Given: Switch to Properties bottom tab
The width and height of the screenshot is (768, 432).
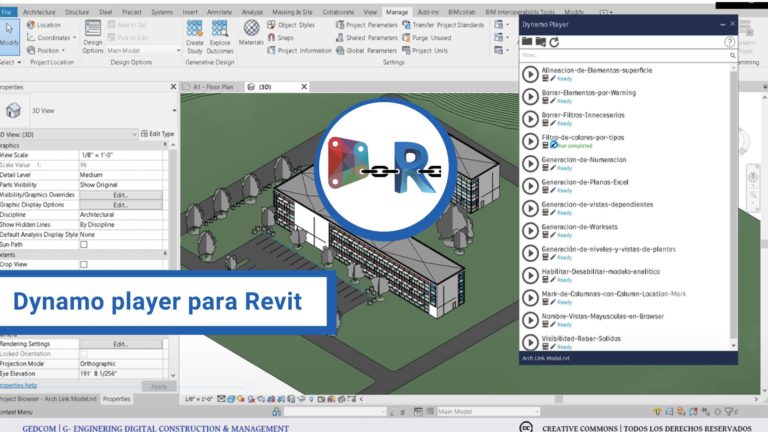Looking at the screenshot, I should pyautogui.click(x=117, y=399).
